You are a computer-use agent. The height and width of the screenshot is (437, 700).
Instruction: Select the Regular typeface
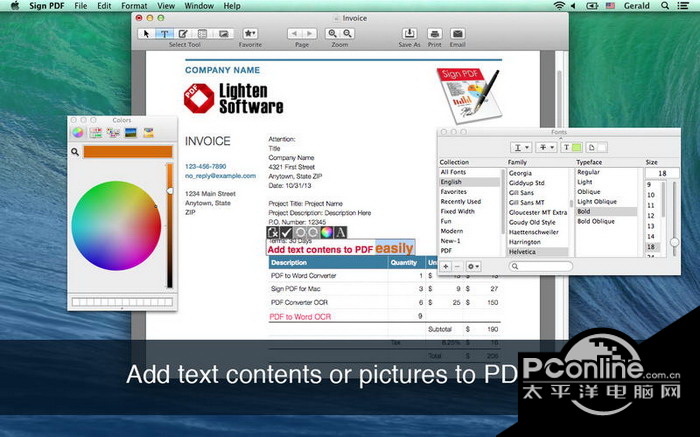tap(588, 172)
